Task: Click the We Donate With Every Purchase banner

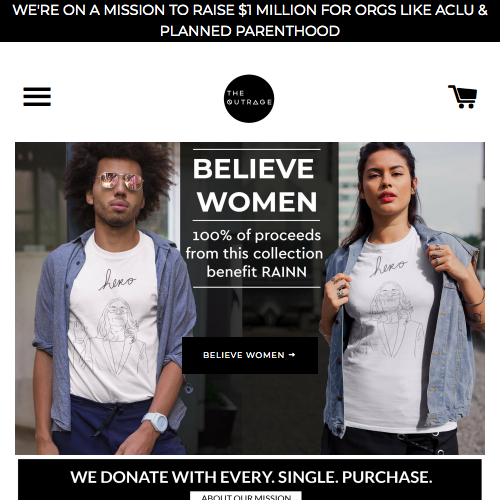Action: (250, 479)
